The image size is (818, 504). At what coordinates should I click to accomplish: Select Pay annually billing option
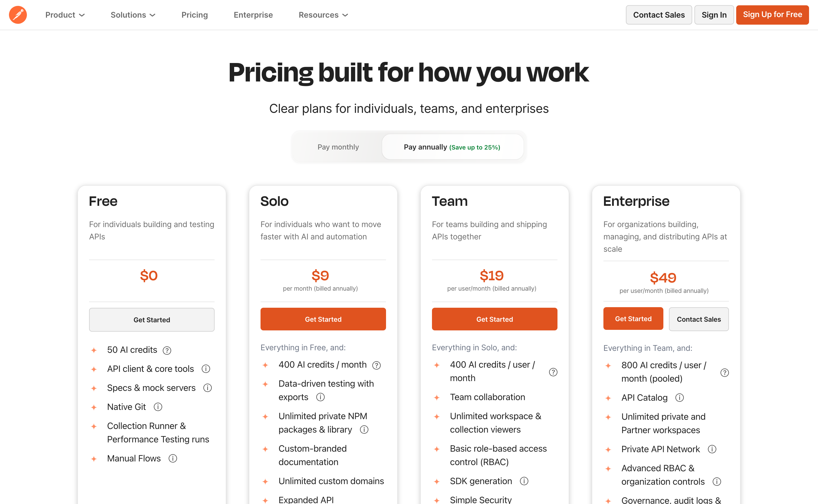(452, 147)
